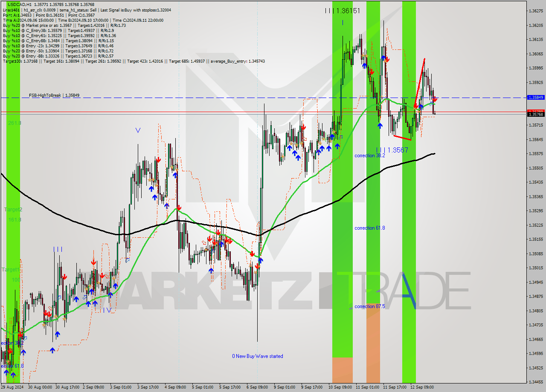Click the 'Point A:1.34653' text
Screen dimensions: 546x392
[16, 15]
